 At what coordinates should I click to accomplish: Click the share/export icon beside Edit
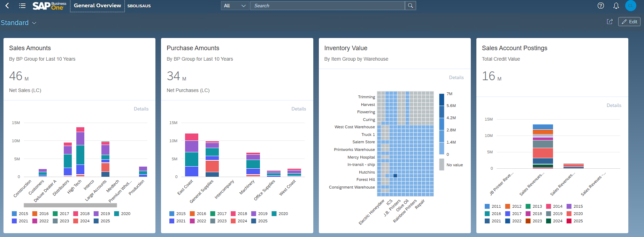[609, 22]
